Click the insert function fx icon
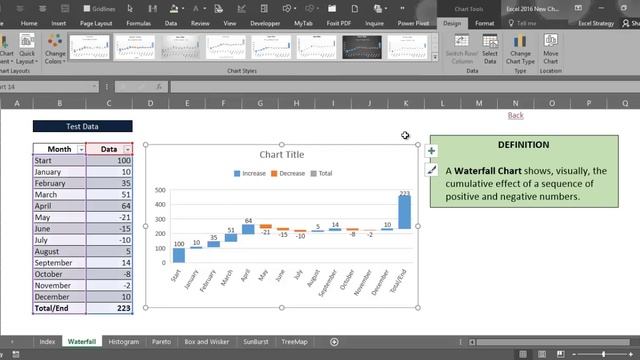The width and height of the screenshot is (640, 360). click(x=159, y=87)
